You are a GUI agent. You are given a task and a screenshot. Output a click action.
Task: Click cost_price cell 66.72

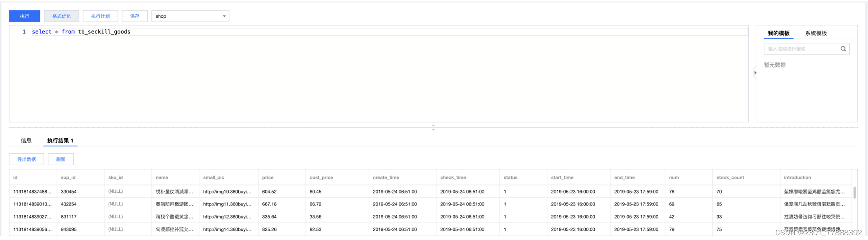click(337, 204)
